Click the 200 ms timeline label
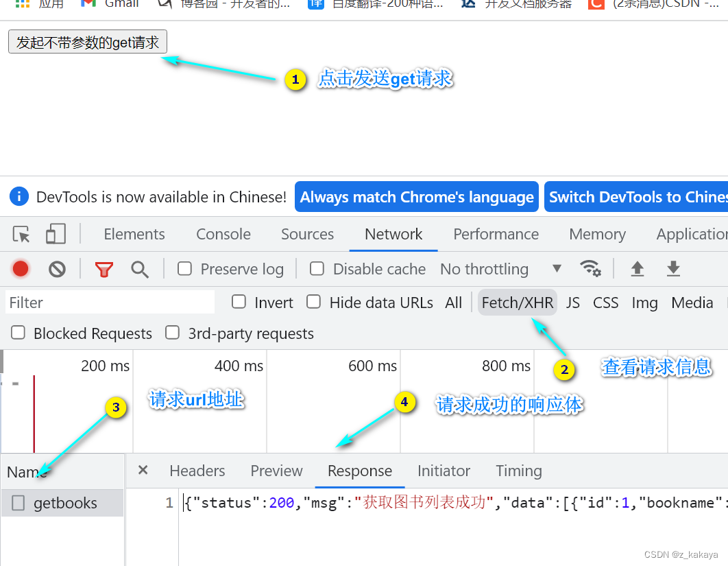The height and width of the screenshot is (566, 728). 105,366
